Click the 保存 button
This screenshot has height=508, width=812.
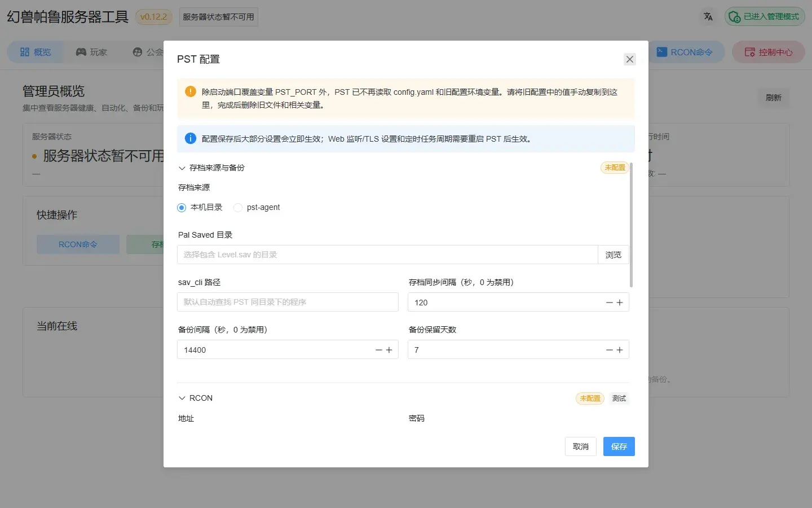(x=619, y=446)
